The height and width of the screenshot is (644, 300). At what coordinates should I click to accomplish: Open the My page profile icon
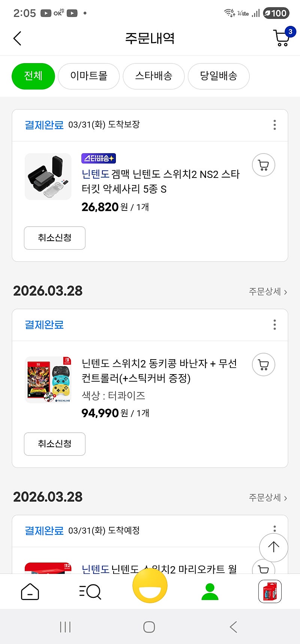210,592
